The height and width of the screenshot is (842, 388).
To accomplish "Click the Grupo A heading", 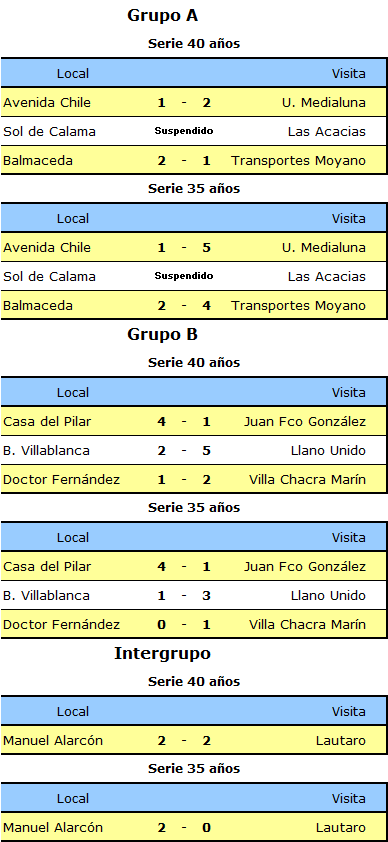I will click(163, 16).
